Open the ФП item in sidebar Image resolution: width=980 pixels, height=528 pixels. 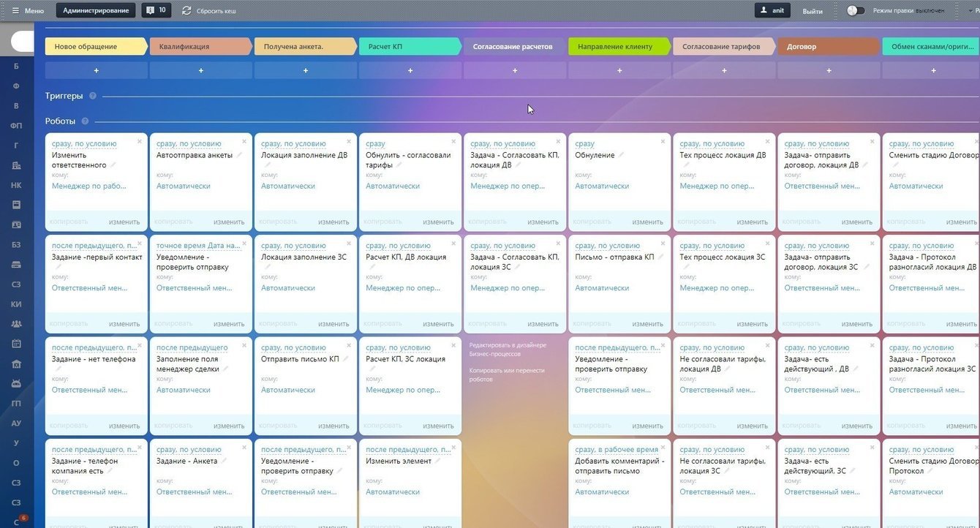point(16,126)
